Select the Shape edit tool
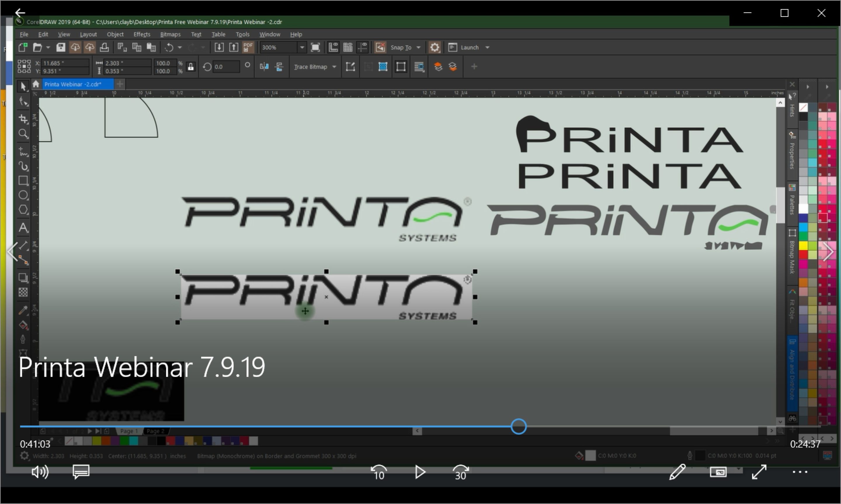This screenshot has width=841, height=504. (23, 102)
